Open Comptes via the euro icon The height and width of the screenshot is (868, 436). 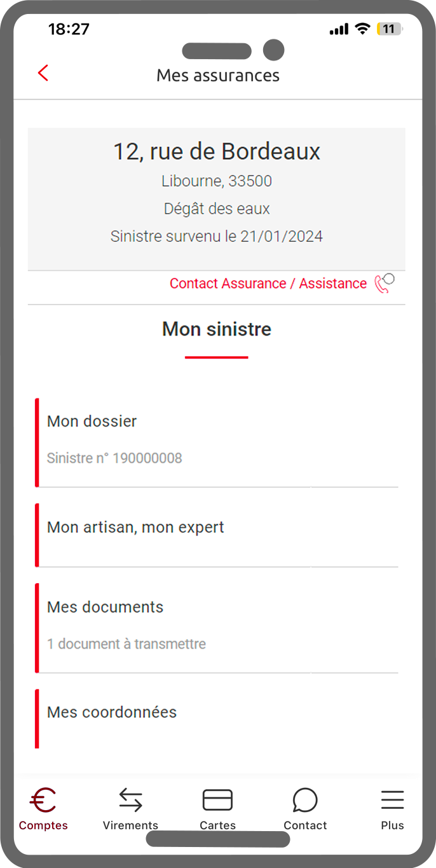point(43,799)
